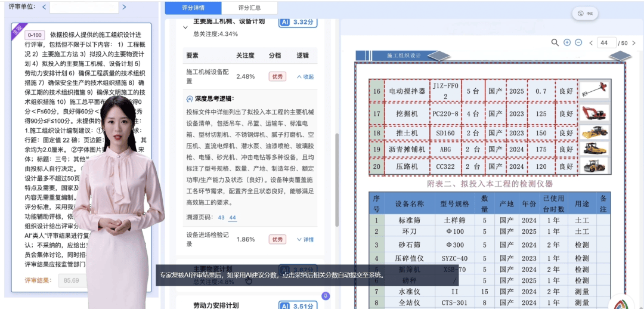
Task: Switch to the 评分详情 tab
Action: coord(193,8)
